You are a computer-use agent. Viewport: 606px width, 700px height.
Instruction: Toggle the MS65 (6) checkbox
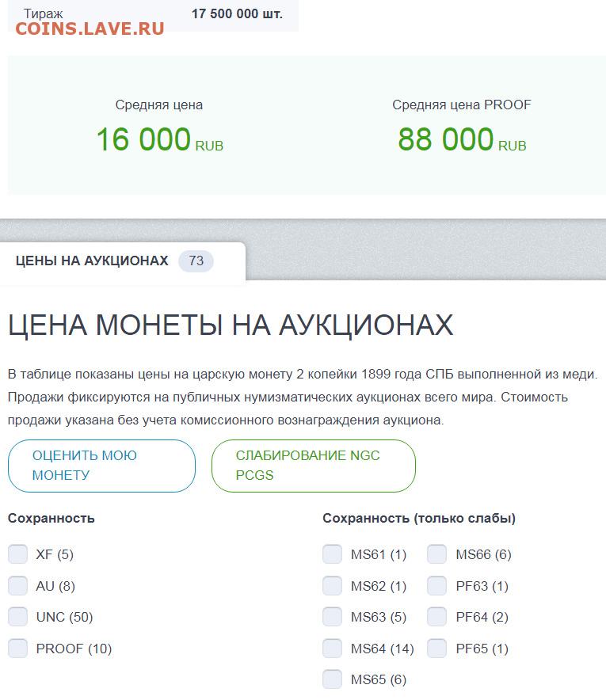332,679
